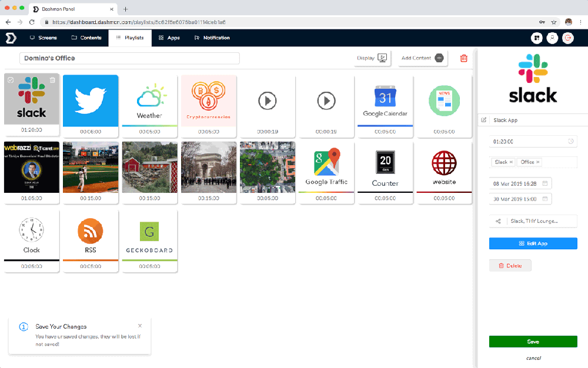Select the baseball stadium image tile
The height and width of the screenshot is (368, 588).
tap(91, 172)
